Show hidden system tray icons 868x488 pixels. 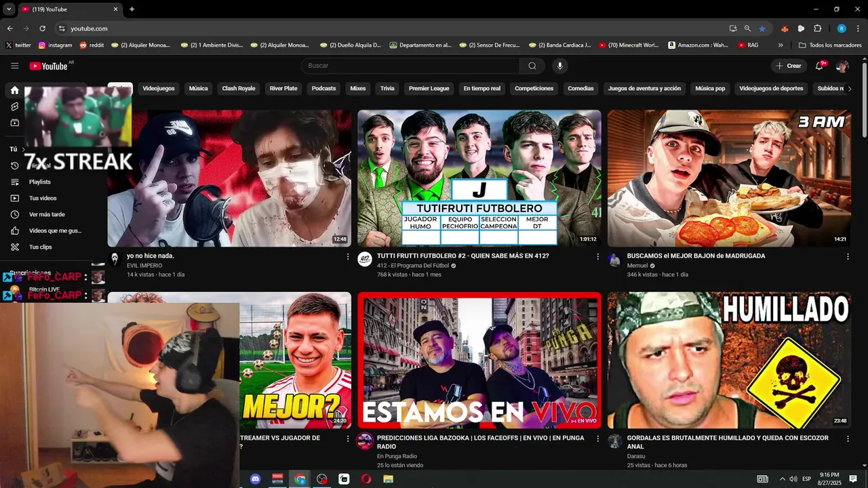click(x=782, y=479)
